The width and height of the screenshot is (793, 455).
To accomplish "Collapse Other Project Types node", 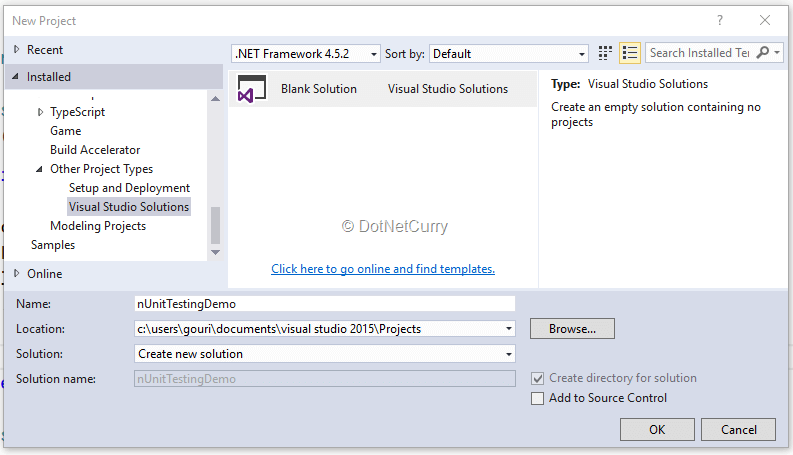I will coord(39,169).
